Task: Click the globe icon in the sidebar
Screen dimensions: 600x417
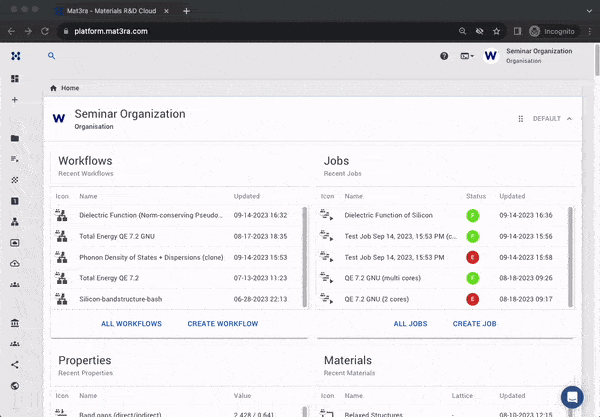Action: point(15,386)
